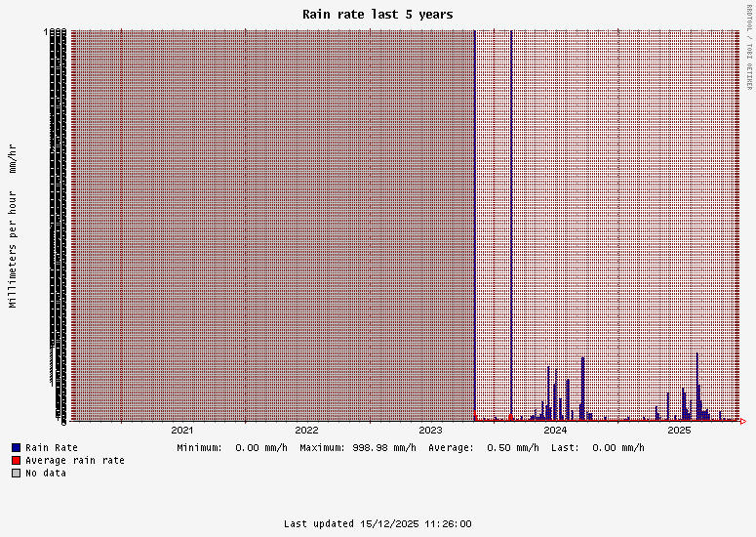Screen dimensions: 756x537
Task: Click the 2024 x-axis year label
Action: (555, 430)
